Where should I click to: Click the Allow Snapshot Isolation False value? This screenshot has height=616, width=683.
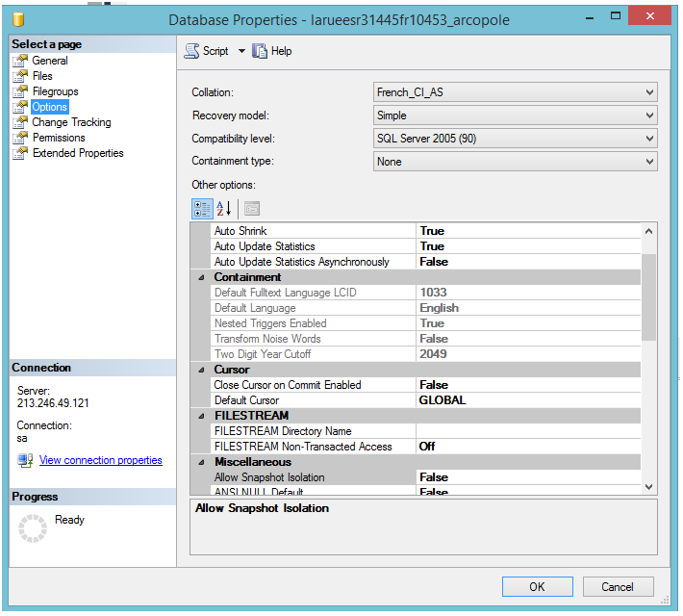point(528,477)
